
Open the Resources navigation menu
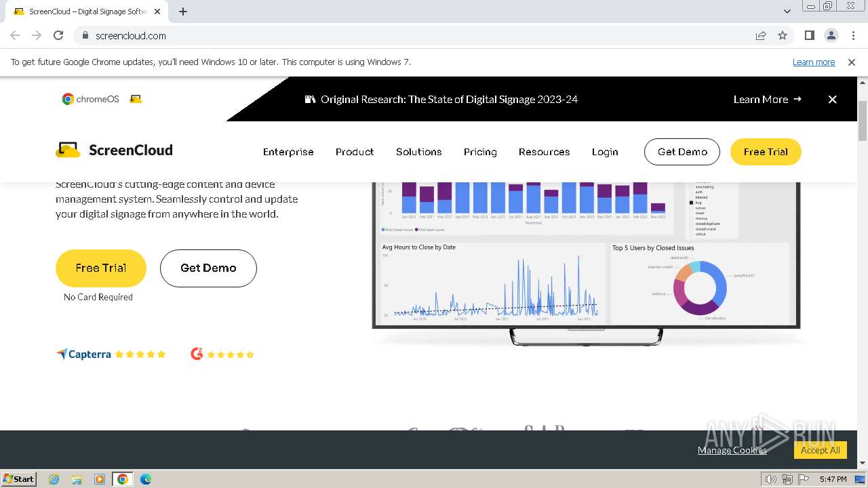pyautogui.click(x=544, y=152)
